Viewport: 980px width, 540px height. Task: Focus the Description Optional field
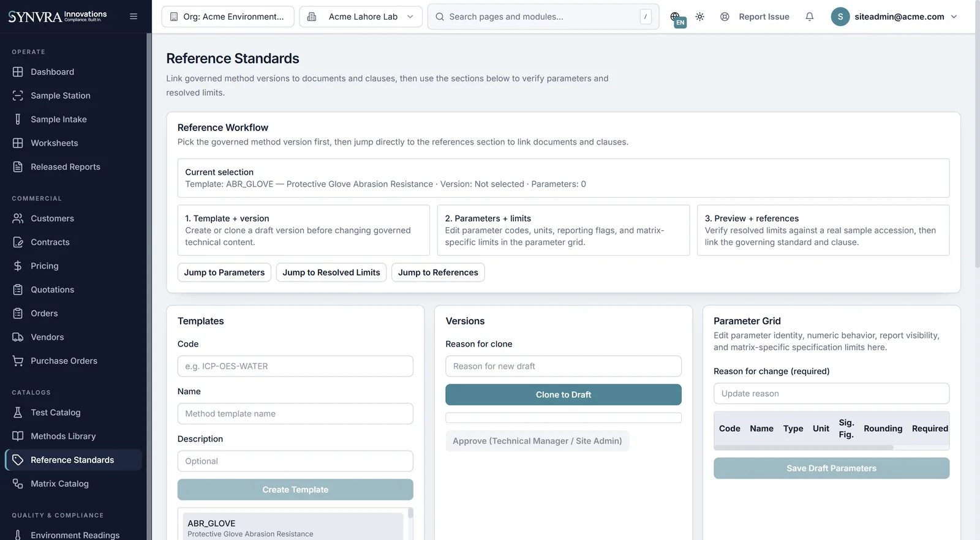tap(295, 461)
